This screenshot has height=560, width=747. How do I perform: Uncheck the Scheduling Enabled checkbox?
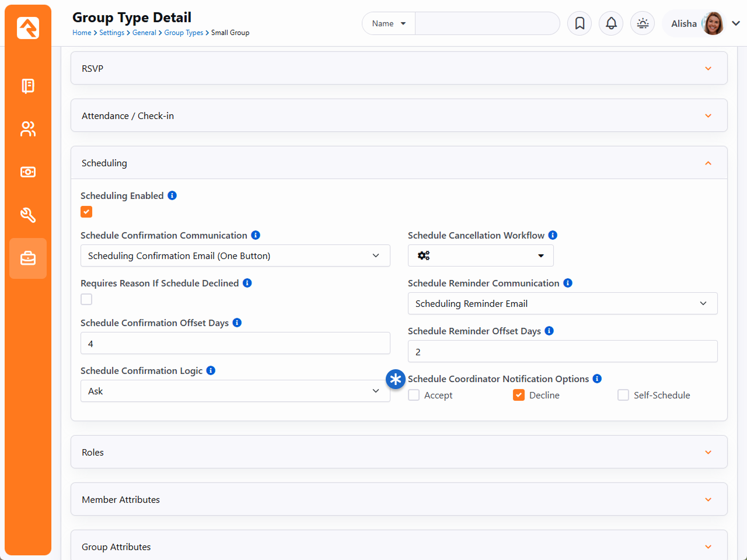pyautogui.click(x=86, y=212)
